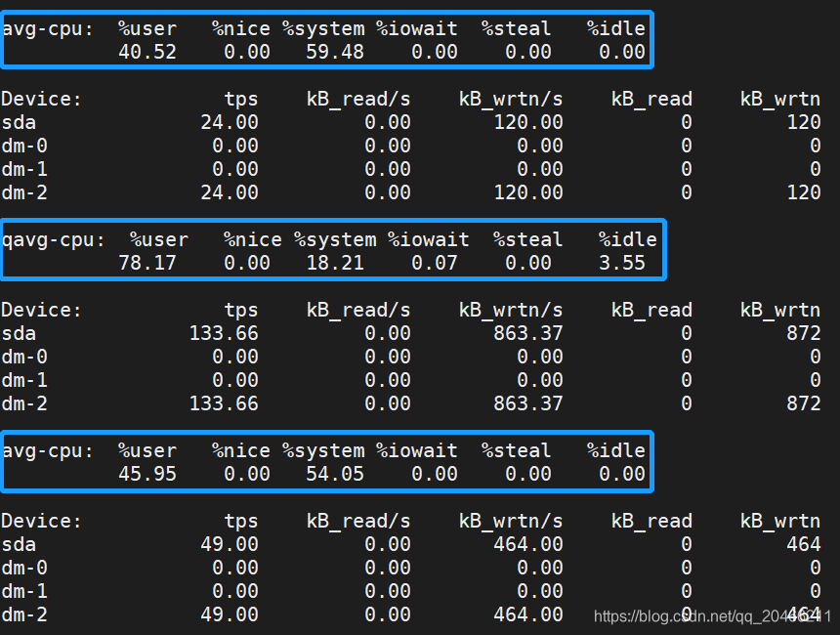
Task: Click the %system header above 54.05
Action: point(323,451)
